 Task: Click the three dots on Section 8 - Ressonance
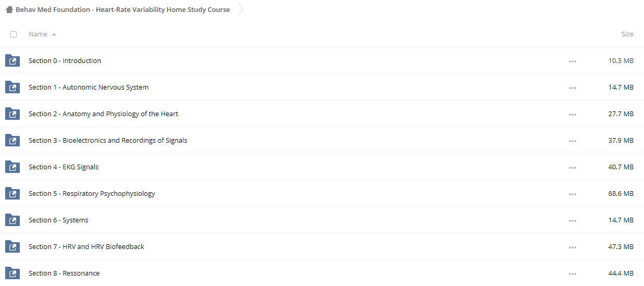(573, 273)
